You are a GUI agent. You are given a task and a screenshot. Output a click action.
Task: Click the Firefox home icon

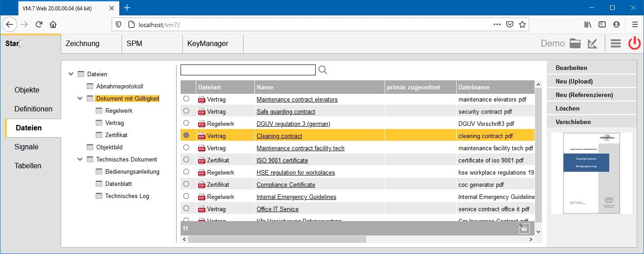tap(53, 24)
